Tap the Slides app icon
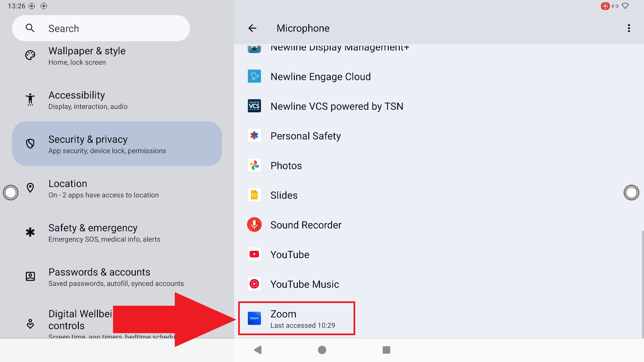644x362 pixels. click(x=254, y=195)
